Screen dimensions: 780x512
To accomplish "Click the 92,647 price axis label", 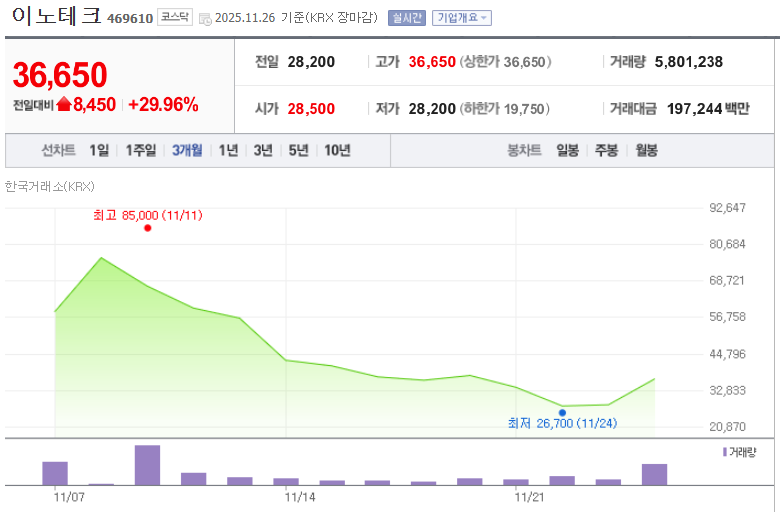I will (727, 208).
